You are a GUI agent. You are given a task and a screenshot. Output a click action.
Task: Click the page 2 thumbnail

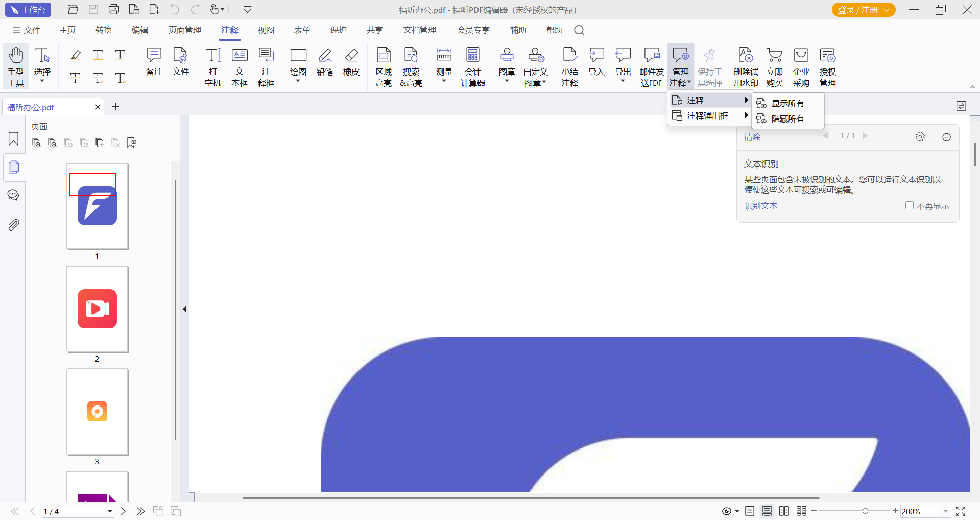[x=98, y=309]
